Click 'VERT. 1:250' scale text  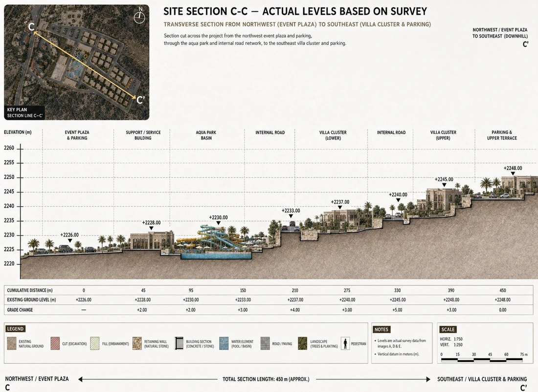pos(451,344)
